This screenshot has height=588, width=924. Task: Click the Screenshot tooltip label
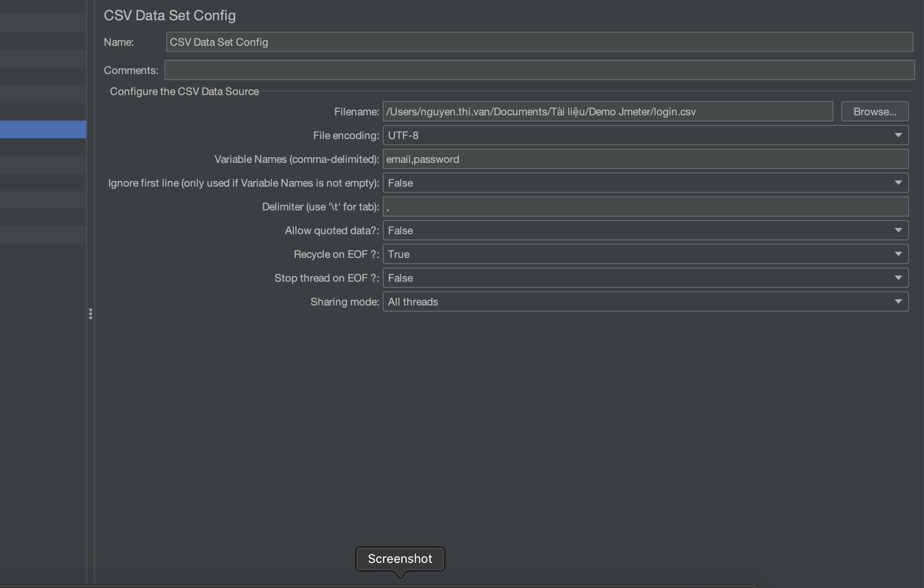[x=400, y=559]
